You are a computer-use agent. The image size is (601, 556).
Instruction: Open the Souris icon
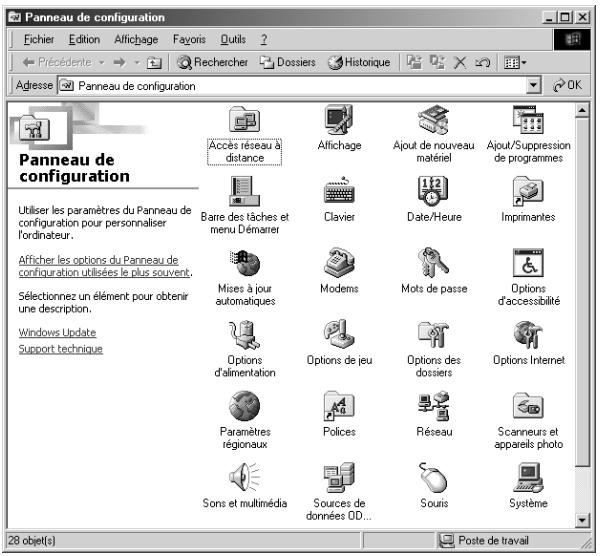pyautogui.click(x=434, y=477)
